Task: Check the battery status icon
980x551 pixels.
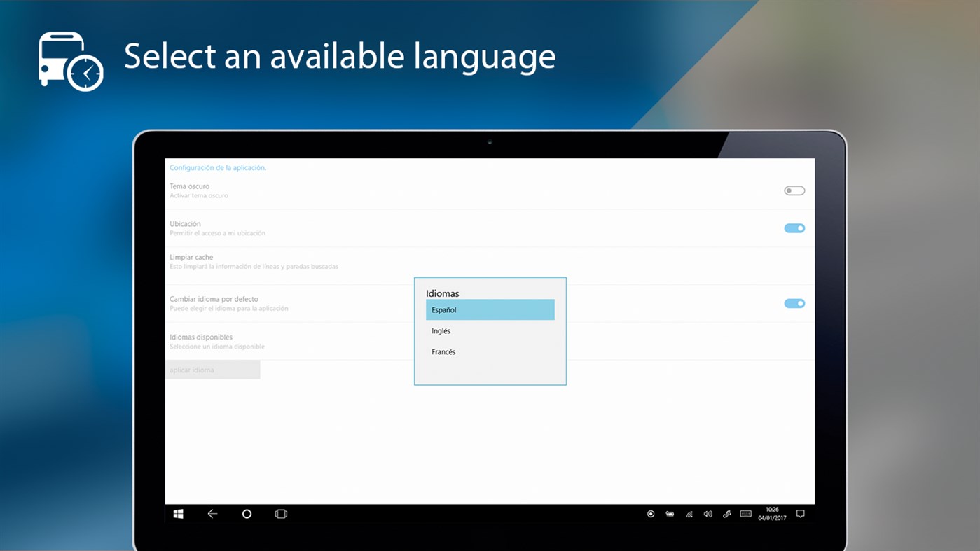Action: coord(669,513)
